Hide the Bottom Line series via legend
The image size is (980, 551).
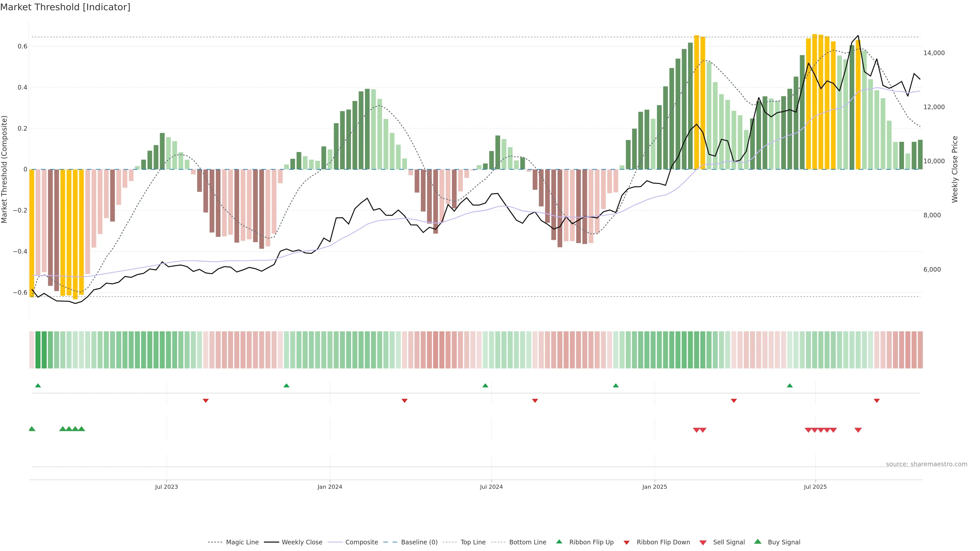527,542
